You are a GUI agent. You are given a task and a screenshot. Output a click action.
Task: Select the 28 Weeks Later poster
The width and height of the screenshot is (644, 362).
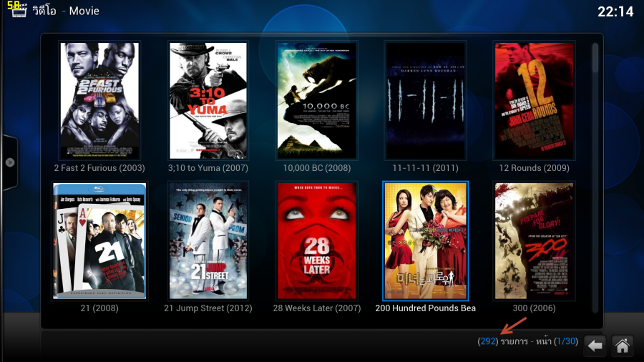click(x=317, y=241)
